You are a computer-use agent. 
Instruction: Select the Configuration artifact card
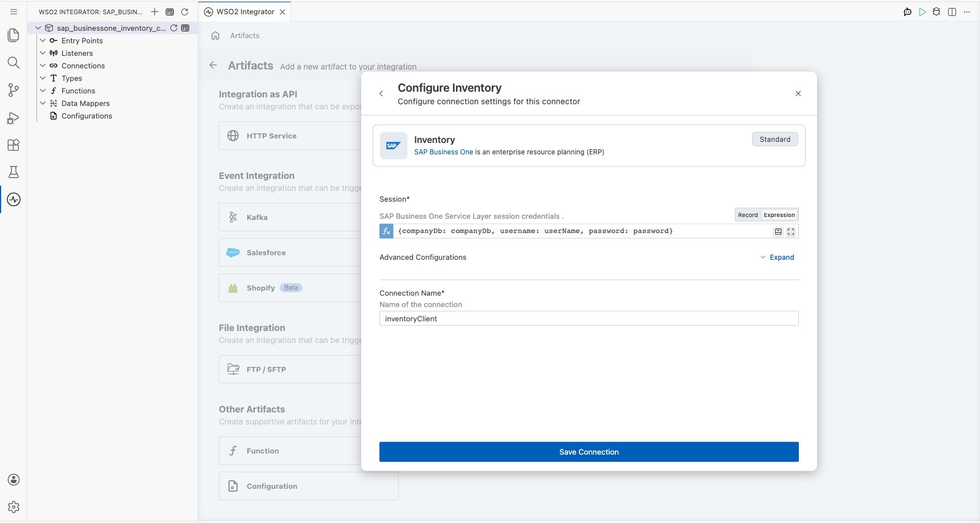(308, 486)
